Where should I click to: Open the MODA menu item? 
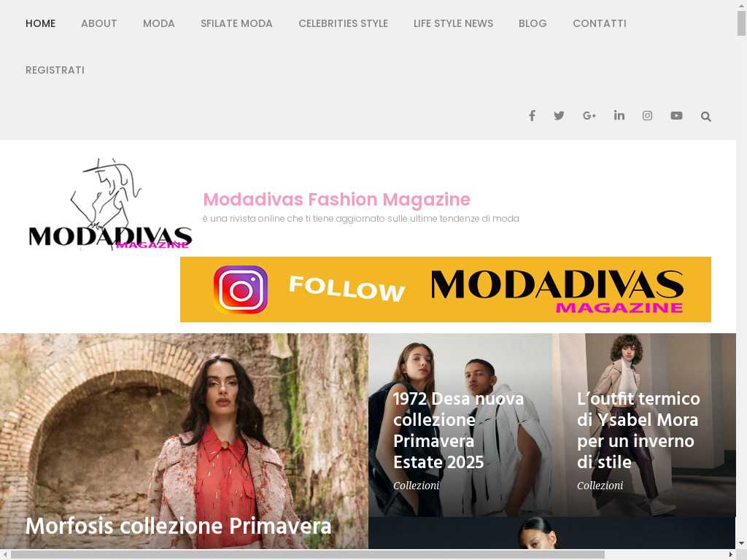(x=158, y=23)
